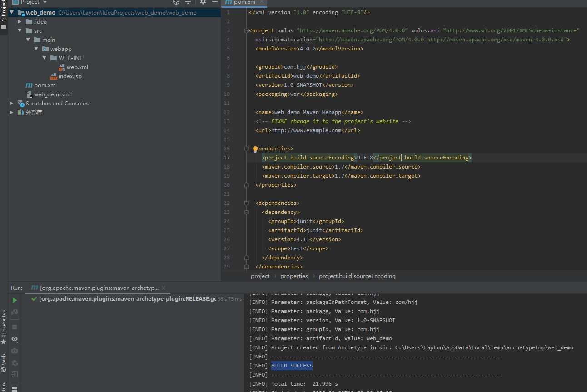Click the Maven m icon beside pom.xml in tree
Image resolution: width=587 pixels, height=392 pixels.
click(29, 85)
